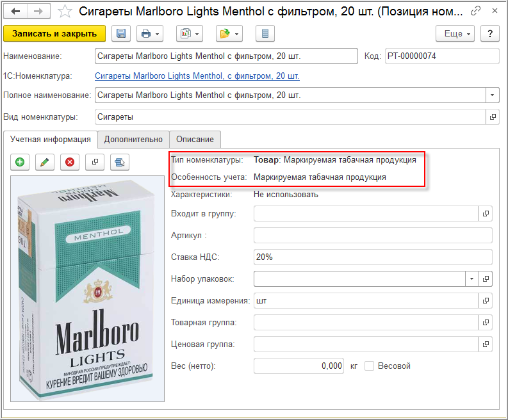The image size is (508, 420).
Task: Click the Единица измерения field
Action: click(x=366, y=301)
